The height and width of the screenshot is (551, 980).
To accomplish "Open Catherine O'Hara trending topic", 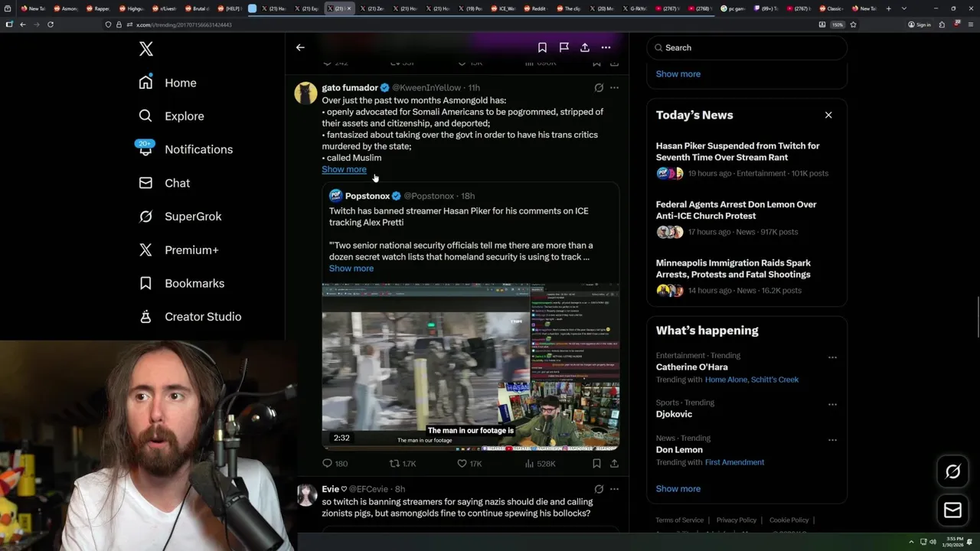I will pos(692,367).
